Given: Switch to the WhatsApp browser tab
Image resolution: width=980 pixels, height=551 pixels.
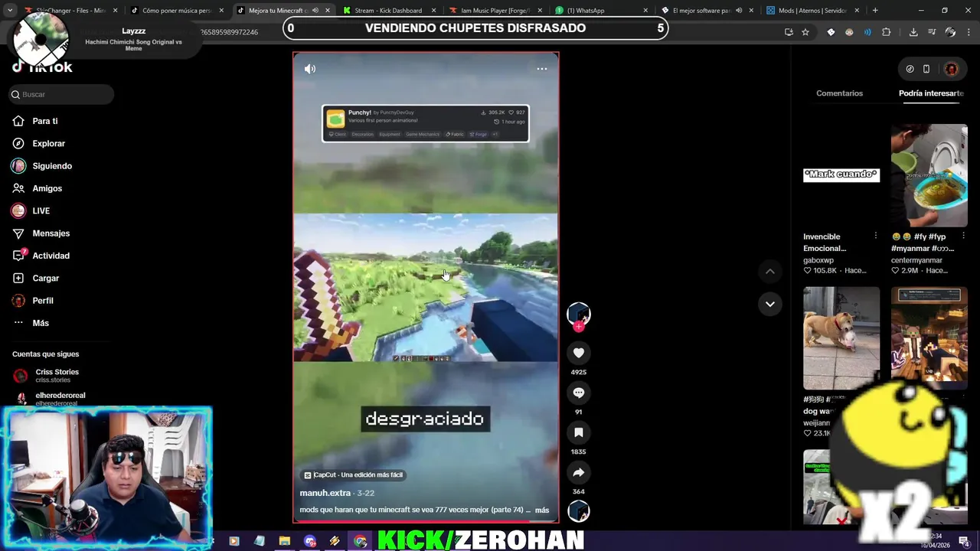Looking at the screenshot, I should [x=601, y=11].
